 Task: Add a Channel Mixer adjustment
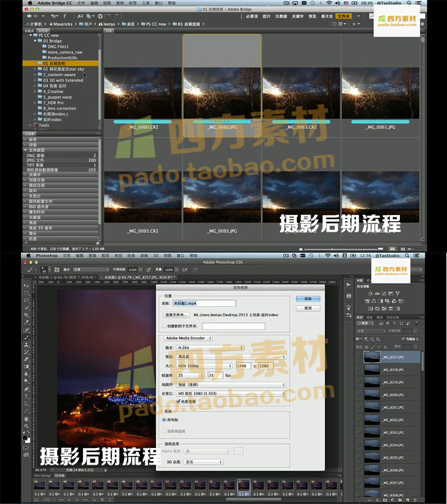[394, 301]
